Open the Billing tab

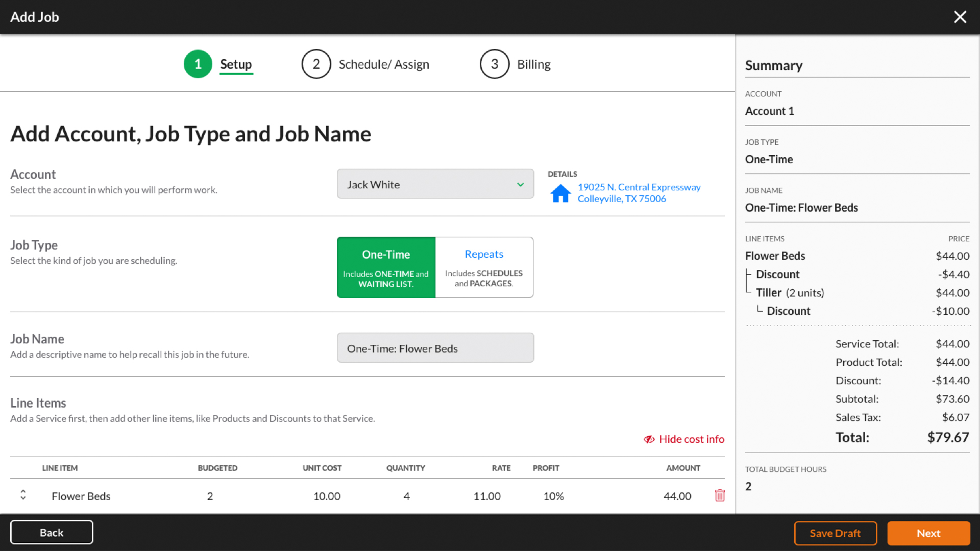click(x=533, y=64)
